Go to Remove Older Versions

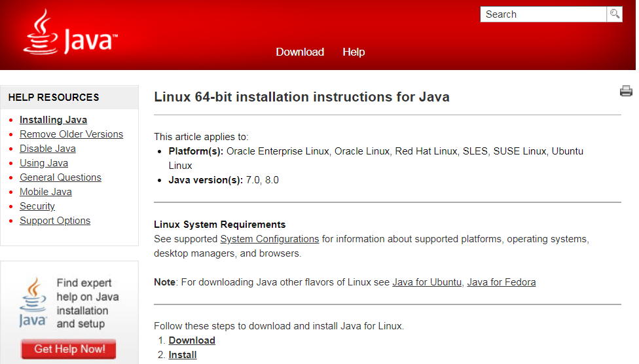coord(71,134)
